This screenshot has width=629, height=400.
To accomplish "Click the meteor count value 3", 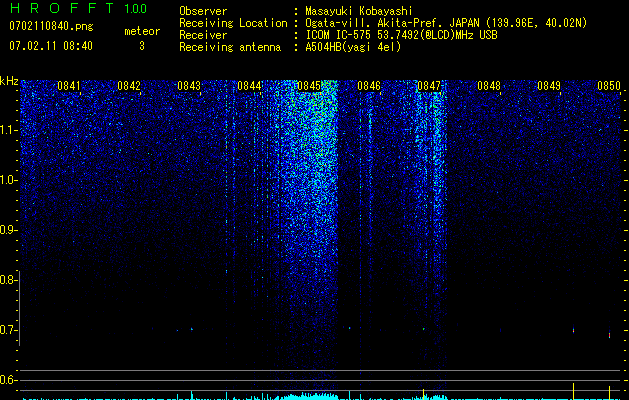I will (142, 46).
